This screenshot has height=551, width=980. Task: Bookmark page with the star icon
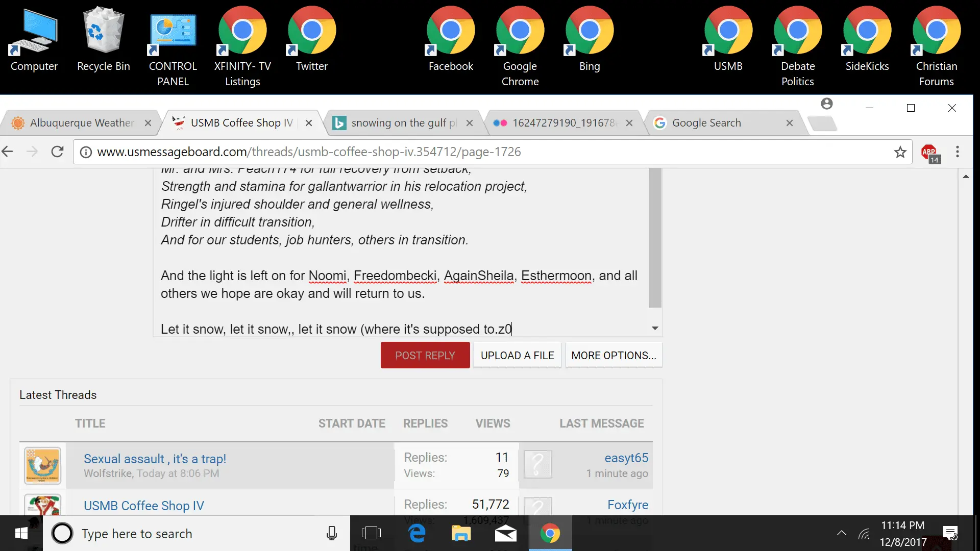click(x=900, y=152)
